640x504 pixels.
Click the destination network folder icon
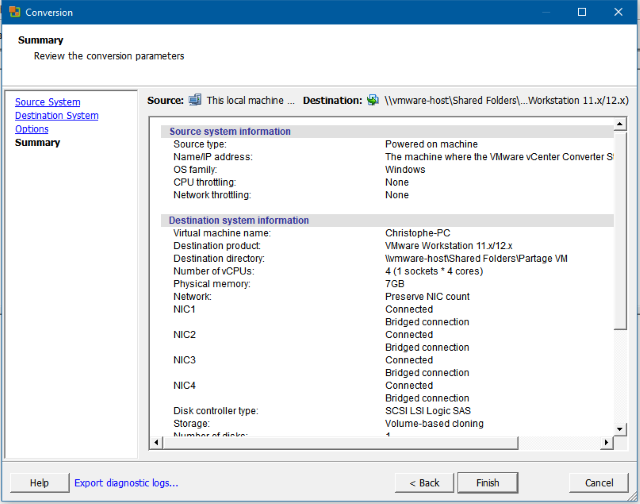point(373,100)
